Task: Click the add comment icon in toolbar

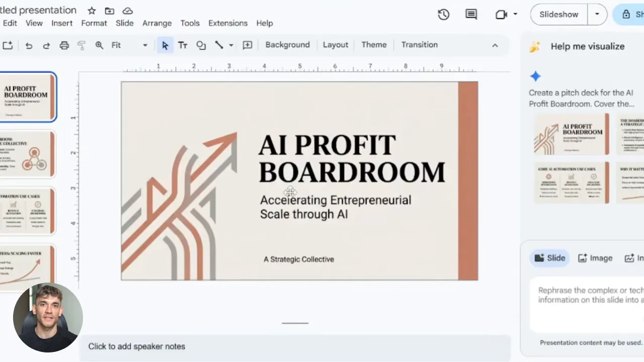Action: coord(248,45)
